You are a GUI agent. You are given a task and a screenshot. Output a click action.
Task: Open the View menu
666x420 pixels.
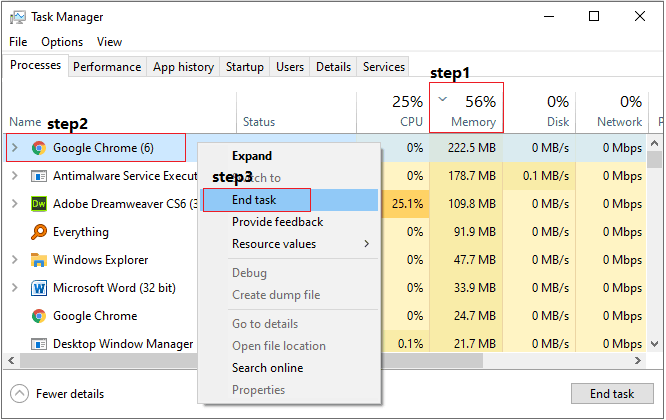(x=109, y=42)
